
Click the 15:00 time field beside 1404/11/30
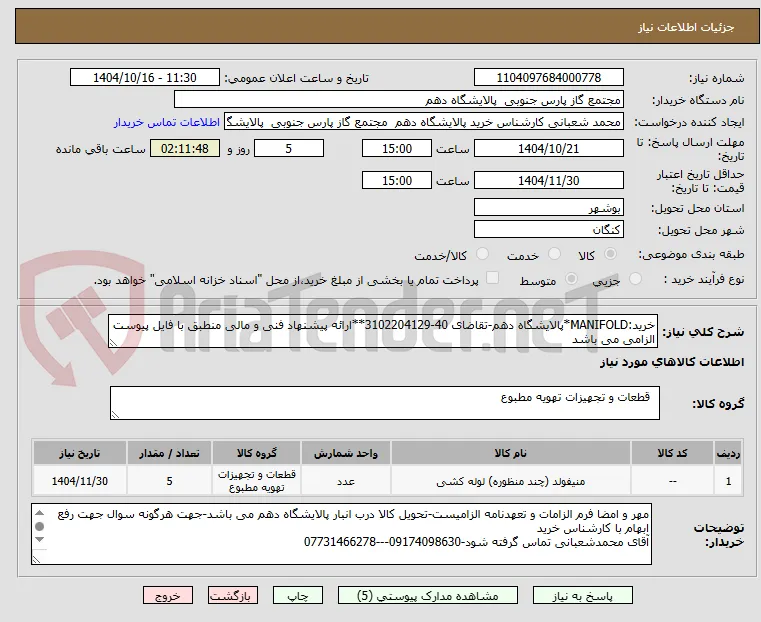click(397, 180)
